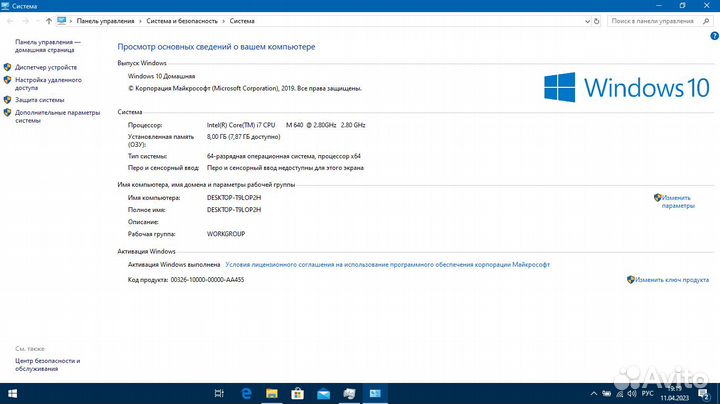Click 'Изменить ключ продукта' link
This screenshot has height=404, width=720.
click(672, 280)
